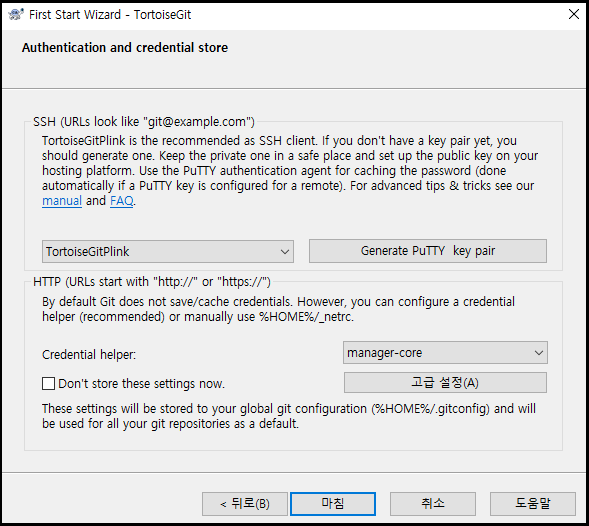Click the SSH group box caption
This screenshot has width=589, height=526.
pyautogui.click(x=144, y=122)
